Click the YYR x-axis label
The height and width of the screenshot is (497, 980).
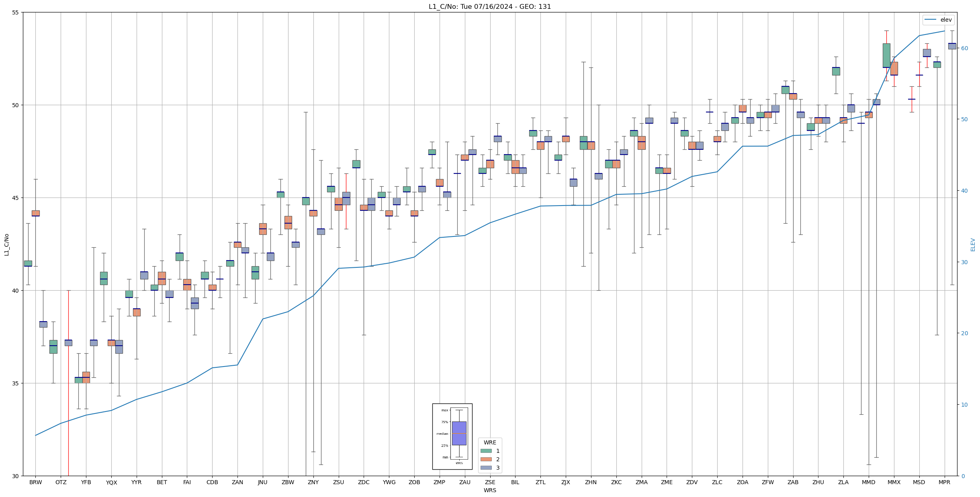tap(137, 482)
